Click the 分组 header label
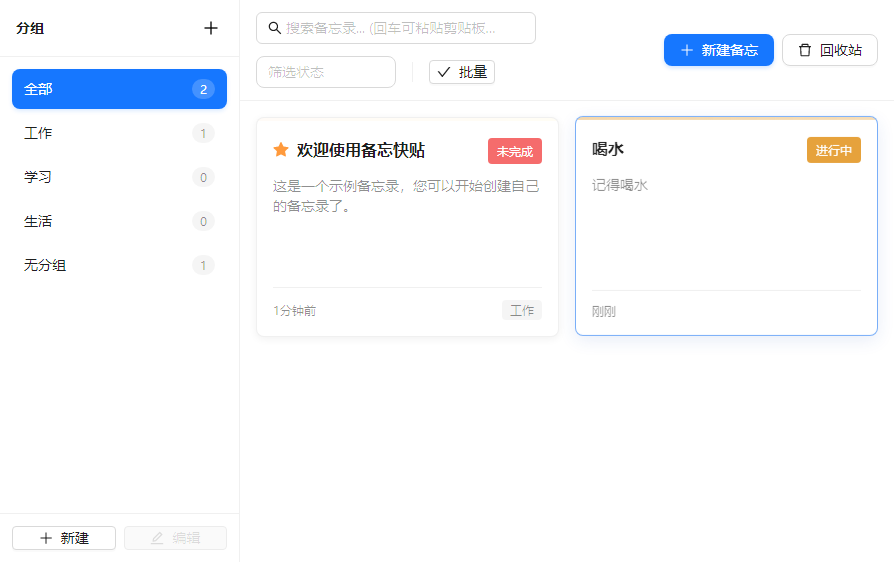Screen dimensions: 894x562 (x=30, y=28)
